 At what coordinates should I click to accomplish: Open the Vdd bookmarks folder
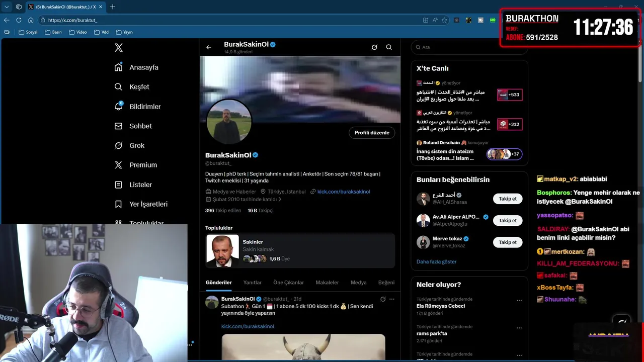[101, 32]
